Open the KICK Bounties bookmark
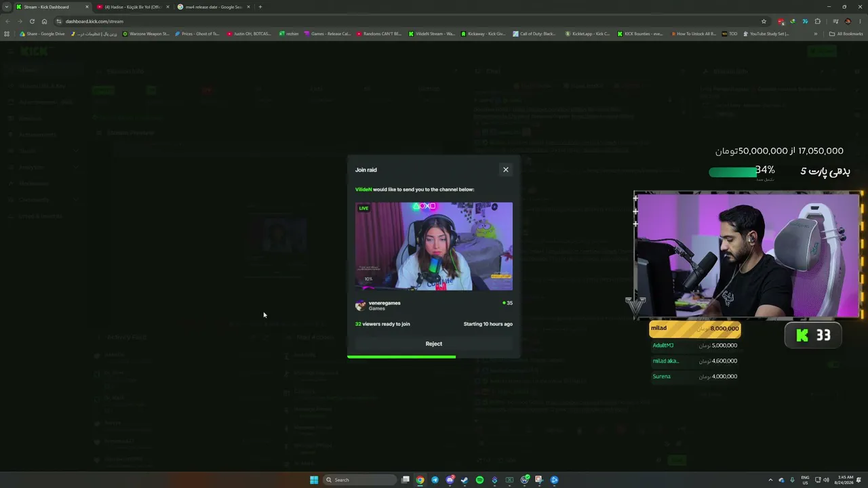This screenshot has width=868, height=488. (x=640, y=34)
